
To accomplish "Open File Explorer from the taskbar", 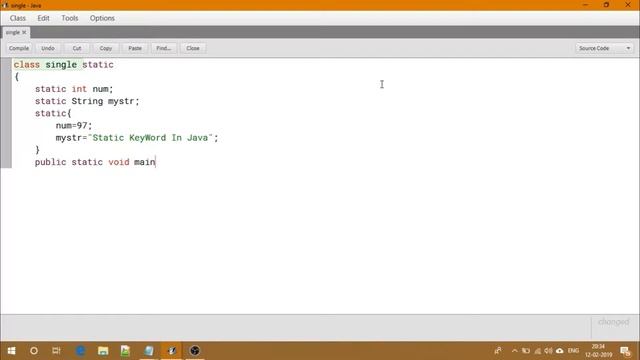I will 103,351.
